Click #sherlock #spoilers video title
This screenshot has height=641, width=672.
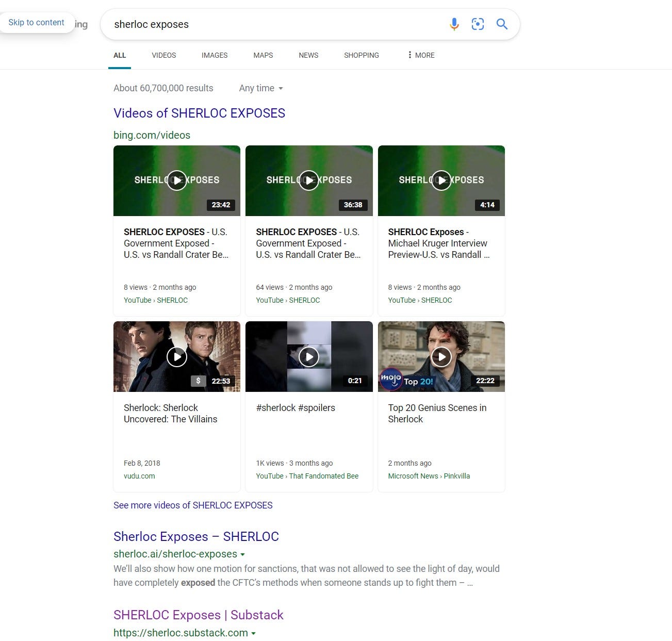[296, 408]
